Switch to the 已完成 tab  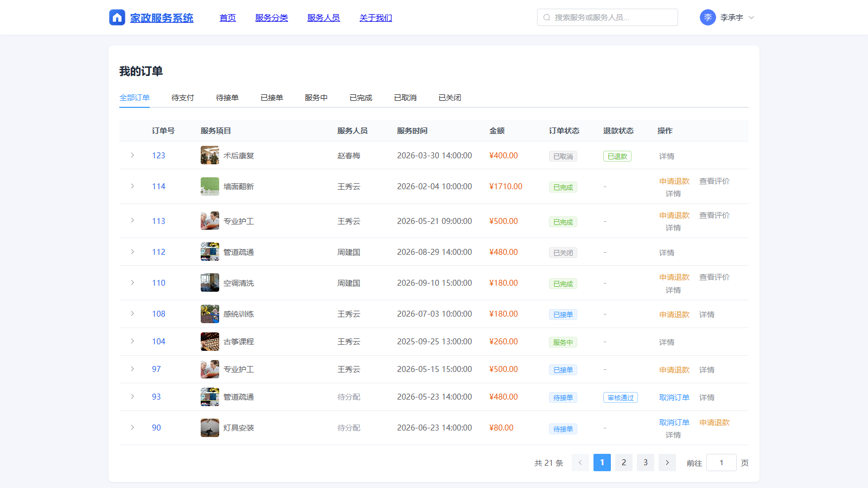361,98
